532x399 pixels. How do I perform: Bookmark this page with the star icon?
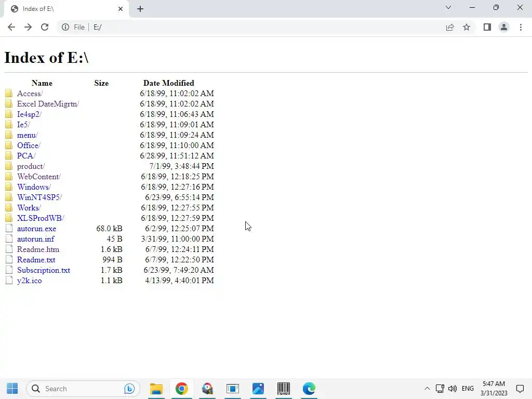467,27
